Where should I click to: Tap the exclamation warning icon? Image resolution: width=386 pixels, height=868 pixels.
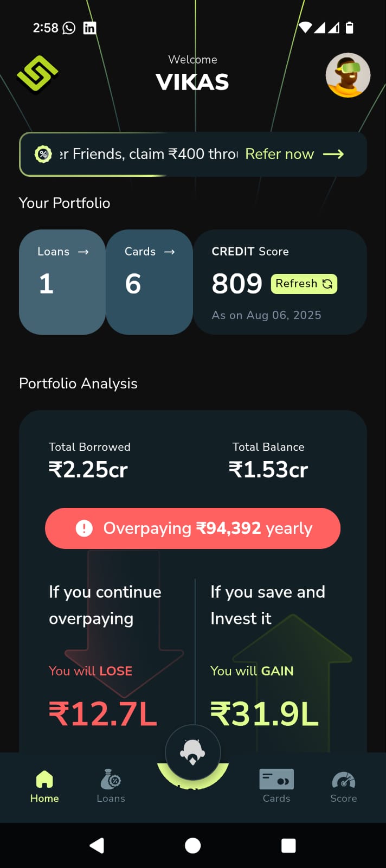[84, 528]
